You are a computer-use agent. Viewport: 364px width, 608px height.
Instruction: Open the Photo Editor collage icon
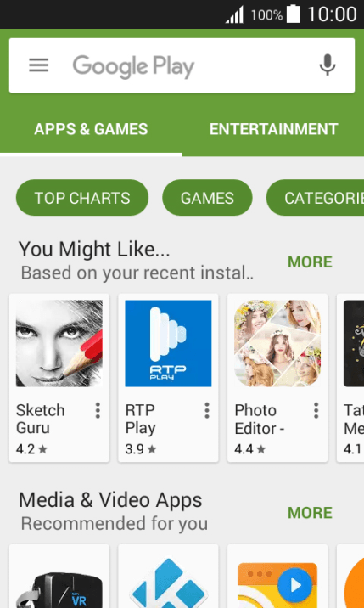(277, 343)
